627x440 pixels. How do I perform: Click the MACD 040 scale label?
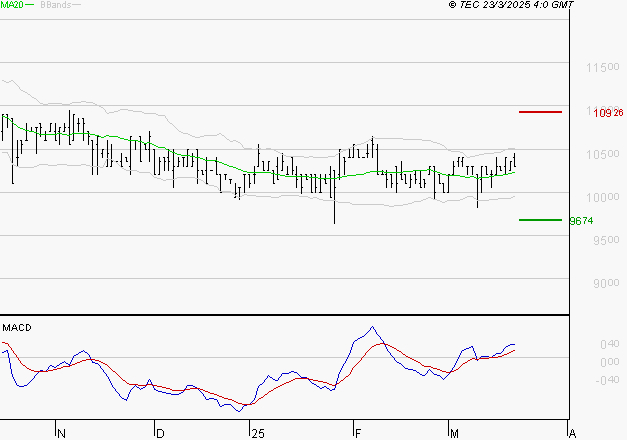coord(609,344)
